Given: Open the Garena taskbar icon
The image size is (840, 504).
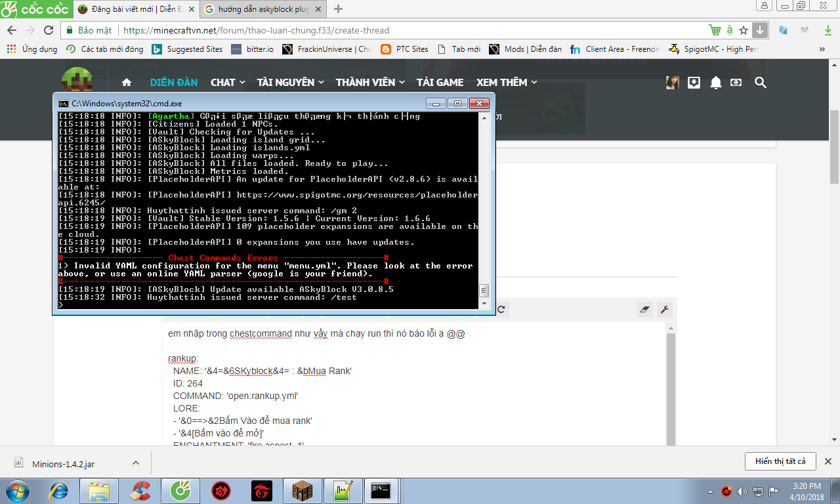Looking at the screenshot, I should coord(262,491).
